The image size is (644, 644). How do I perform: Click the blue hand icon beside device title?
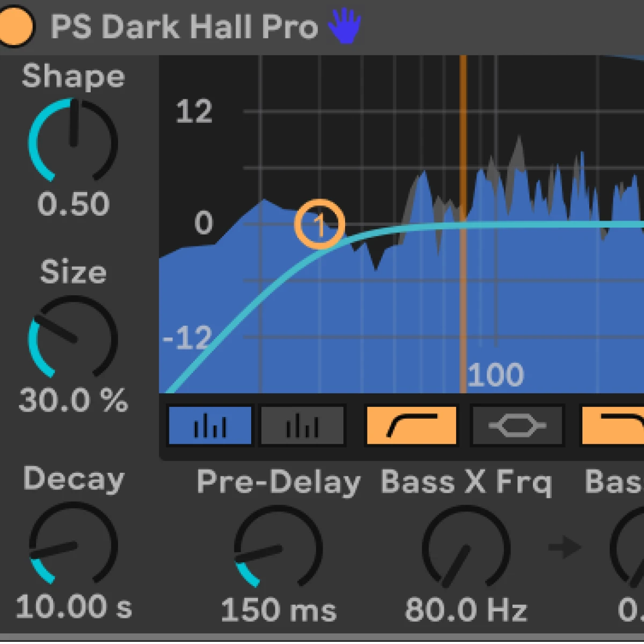tap(344, 26)
